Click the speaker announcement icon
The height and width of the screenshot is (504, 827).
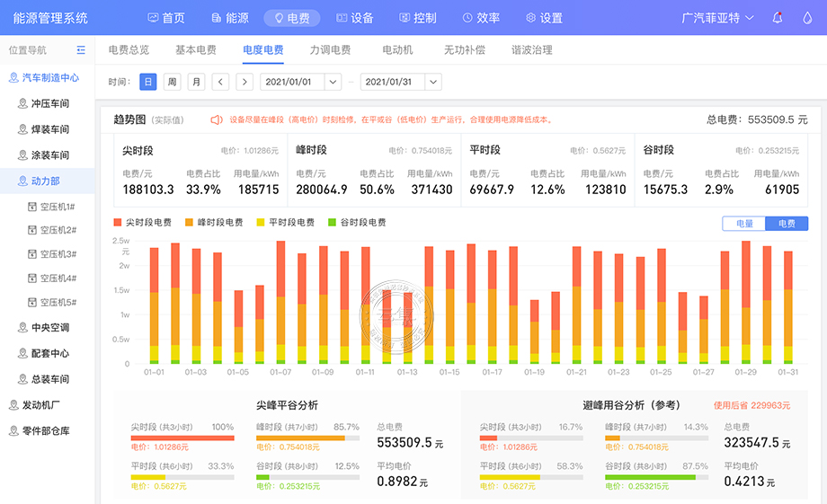click(x=216, y=119)
